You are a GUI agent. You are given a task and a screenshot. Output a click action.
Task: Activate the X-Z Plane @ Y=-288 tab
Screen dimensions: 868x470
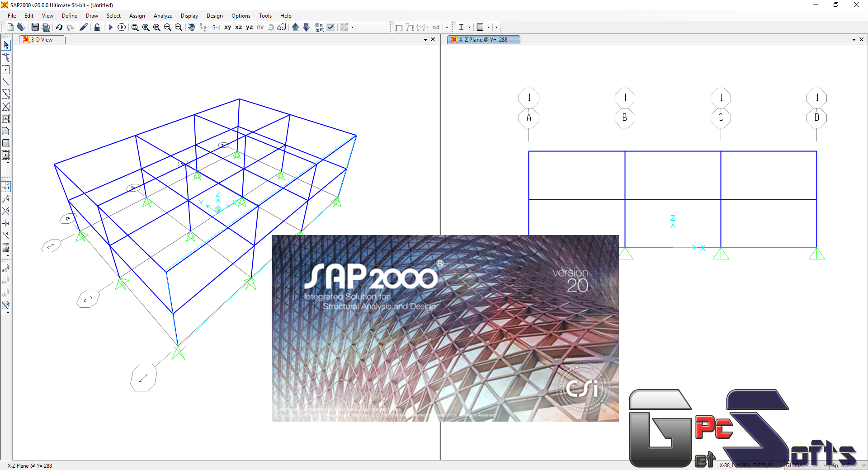[x=483, y=40]
